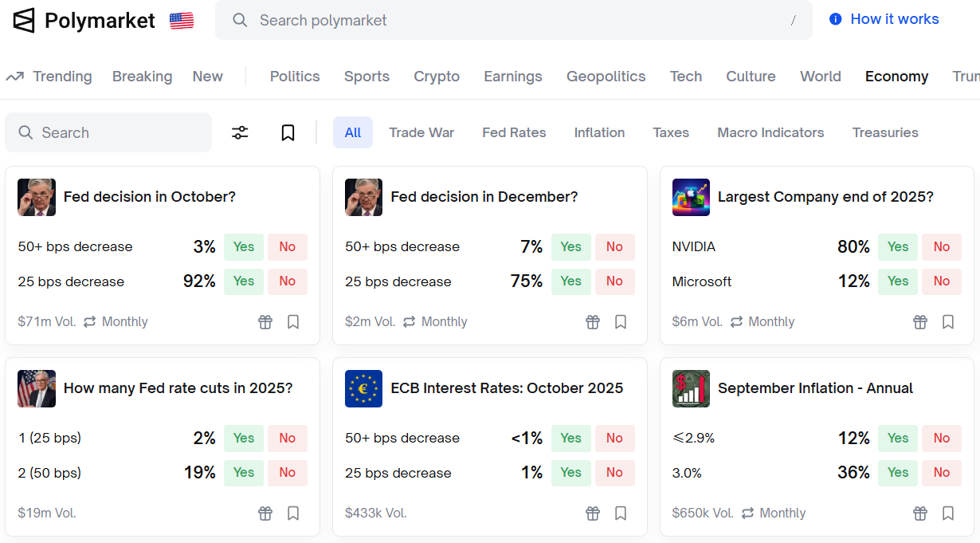Image resolution: width=980 pixels, height=543 pixels.
Task: Toggle the bookmarks filter icon
Action: [288, 132]
